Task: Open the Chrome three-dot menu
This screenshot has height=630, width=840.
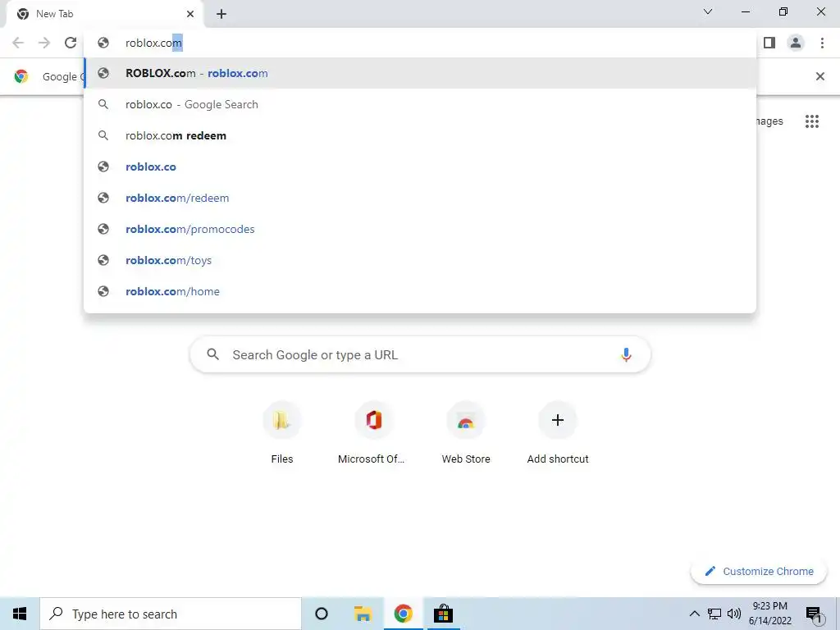Action: [x=822, y=43]
